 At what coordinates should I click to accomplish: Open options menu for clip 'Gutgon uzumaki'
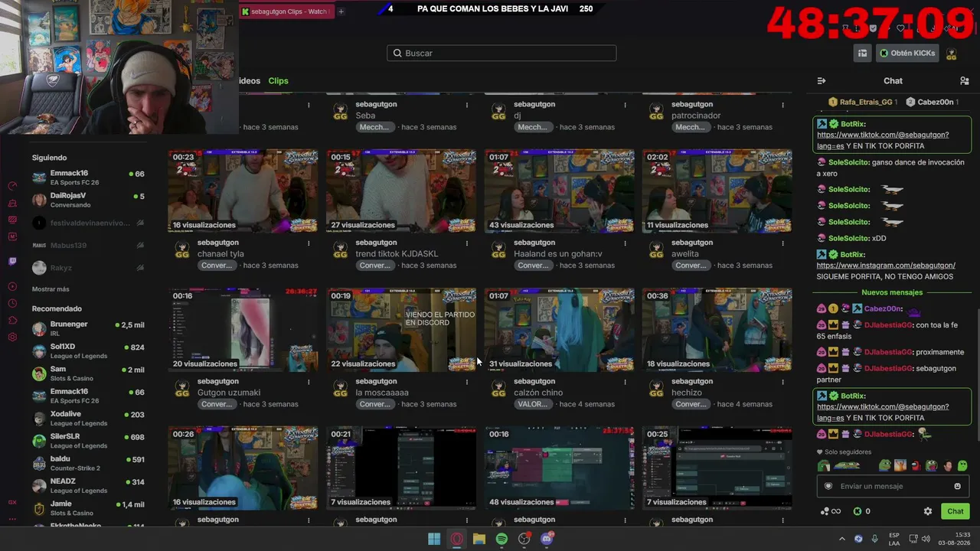click(309, 382)
